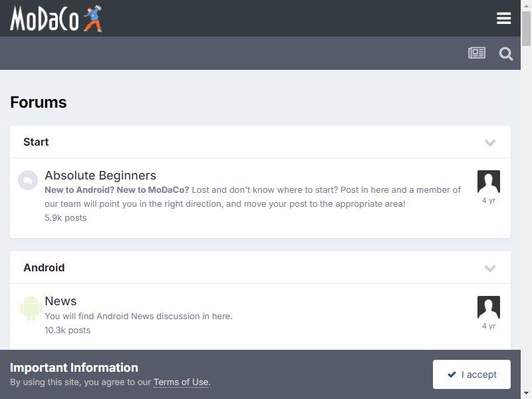The width and height of the screenshot is (532, 399).
Task: Click the '5.9k posts' count text
Action: tap(65, 218)
